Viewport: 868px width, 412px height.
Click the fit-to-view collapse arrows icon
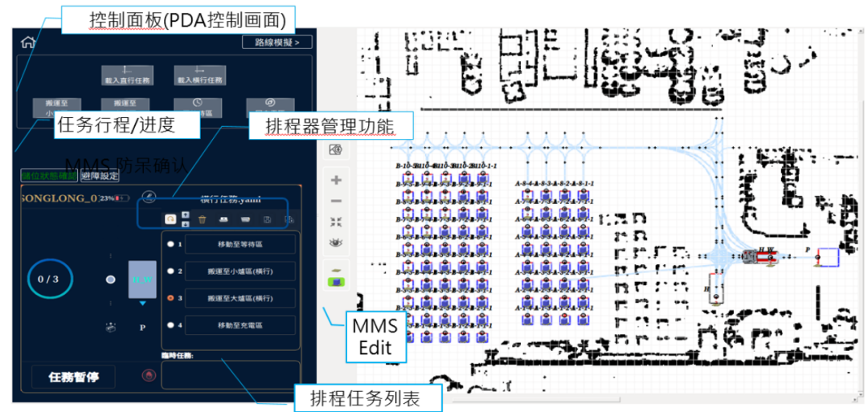click(x=337, y=222)
